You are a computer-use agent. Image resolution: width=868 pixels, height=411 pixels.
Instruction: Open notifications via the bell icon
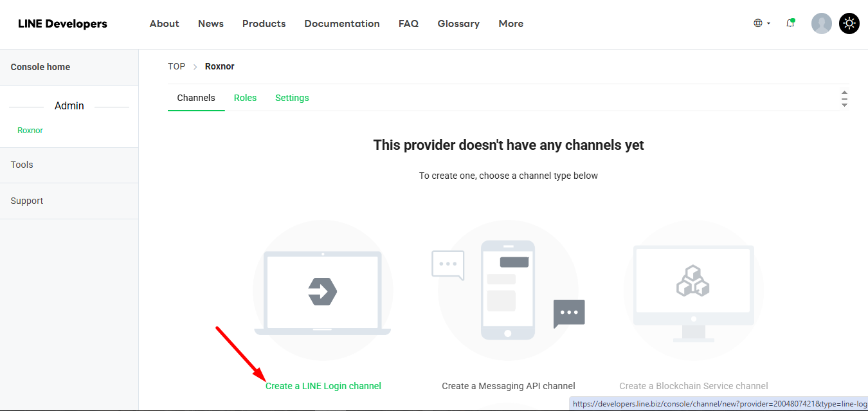[790, 23]
